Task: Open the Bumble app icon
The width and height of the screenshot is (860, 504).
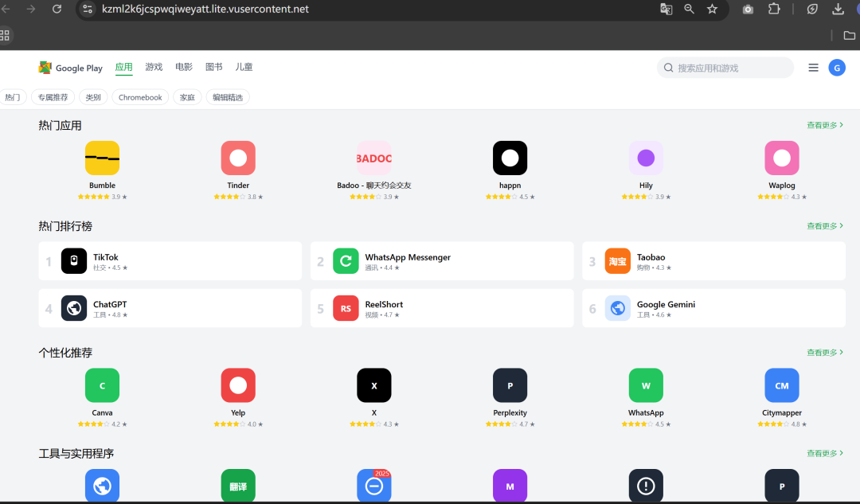Action: (102, 158)
